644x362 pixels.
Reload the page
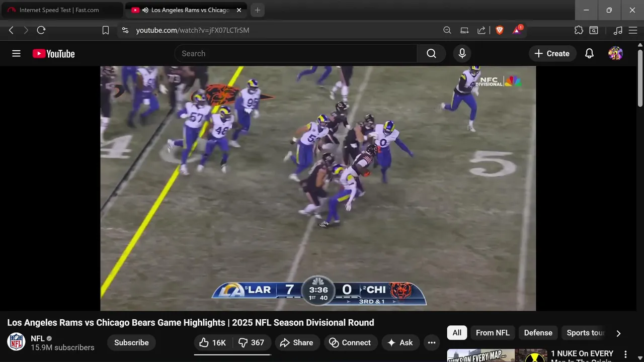pyautogui.click(x=41, y=30)
